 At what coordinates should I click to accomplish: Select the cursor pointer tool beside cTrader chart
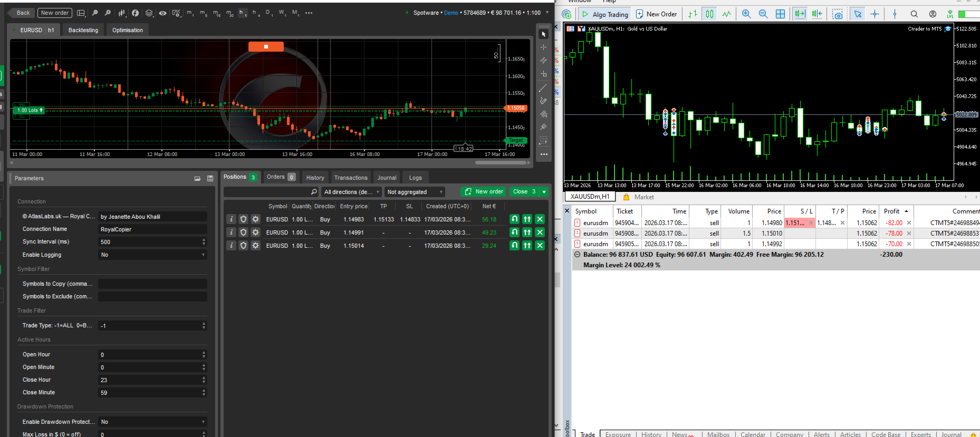[x=544, y=34]
